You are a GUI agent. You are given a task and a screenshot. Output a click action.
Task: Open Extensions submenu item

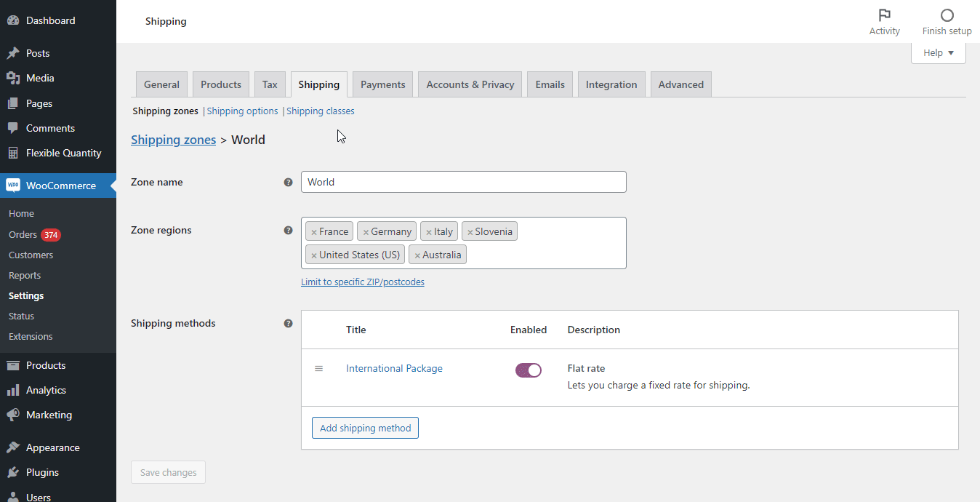click(x=31, y=336)
